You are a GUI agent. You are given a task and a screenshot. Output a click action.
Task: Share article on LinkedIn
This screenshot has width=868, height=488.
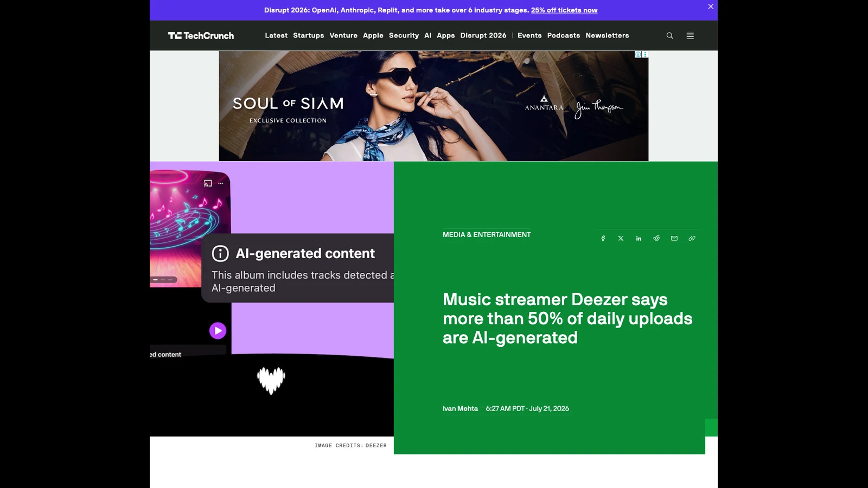tap(639, 239)
